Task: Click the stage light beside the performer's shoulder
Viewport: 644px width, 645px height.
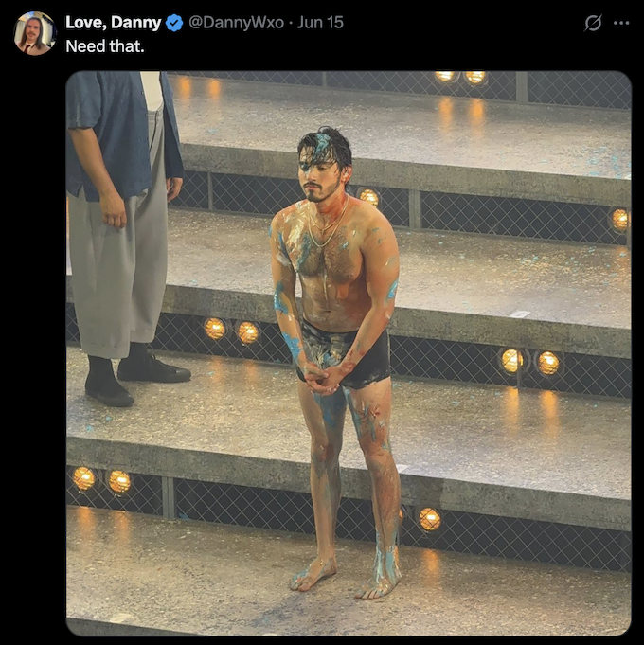Action: click(369, 197)
